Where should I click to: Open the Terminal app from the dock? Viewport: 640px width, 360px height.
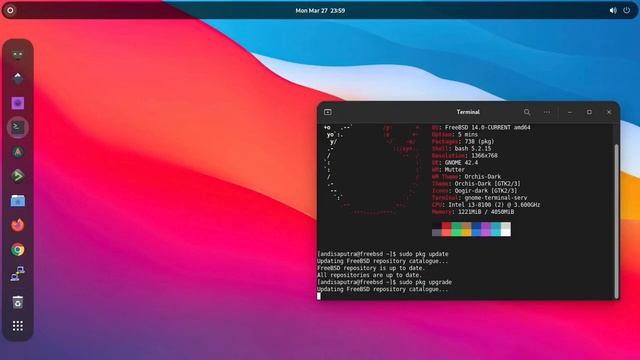point(18,127)
